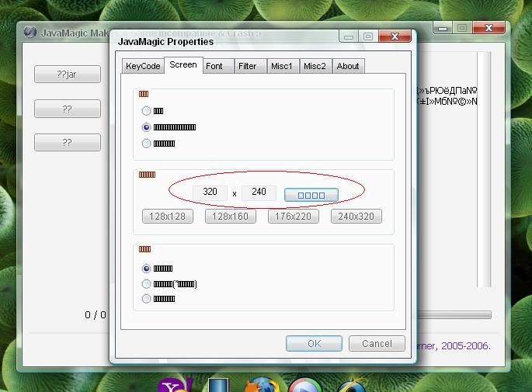Click the vertical scrollbar in JavaMagic Maker window
This screenshot has width=532, height=392.
(484, 169)
